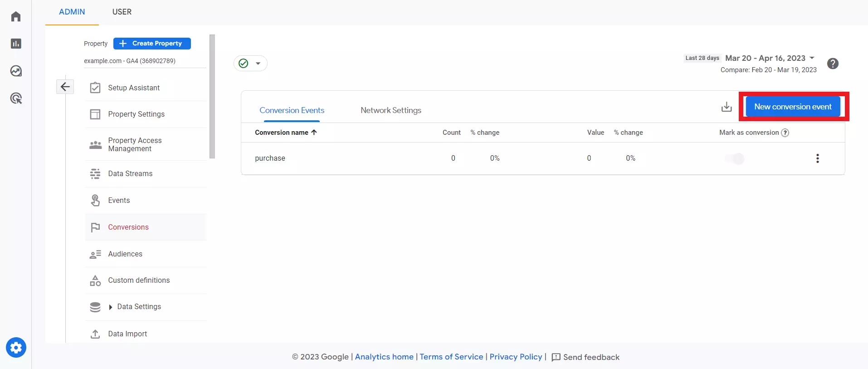The width and height of the screenshot is (868, 369).
Task: Click the back arrow beside the property menu
Action: (65, 86)
